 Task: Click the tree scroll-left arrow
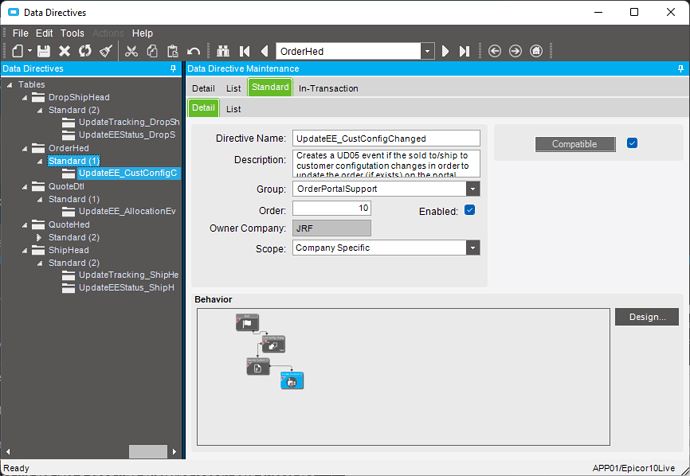point(8,451)
